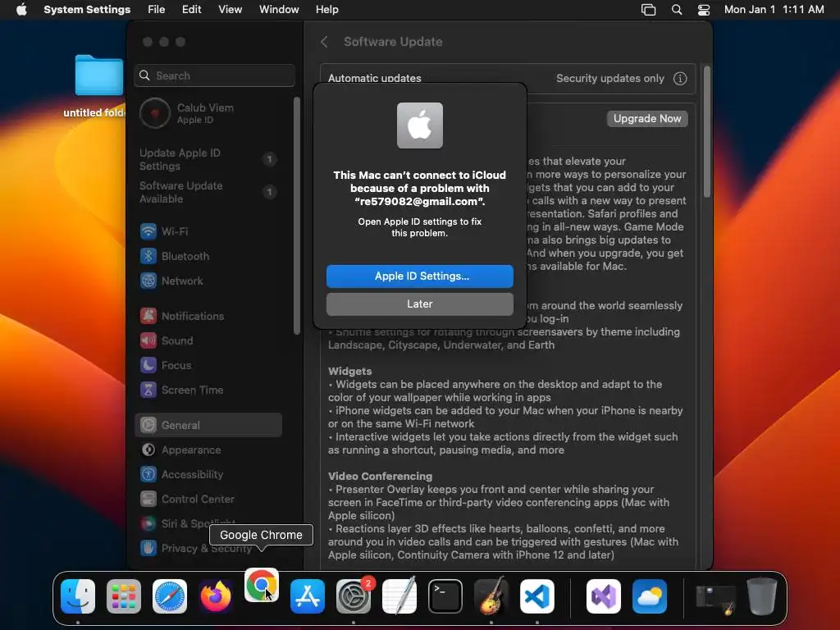Open Apple menu in menu bar

(21, 10)
